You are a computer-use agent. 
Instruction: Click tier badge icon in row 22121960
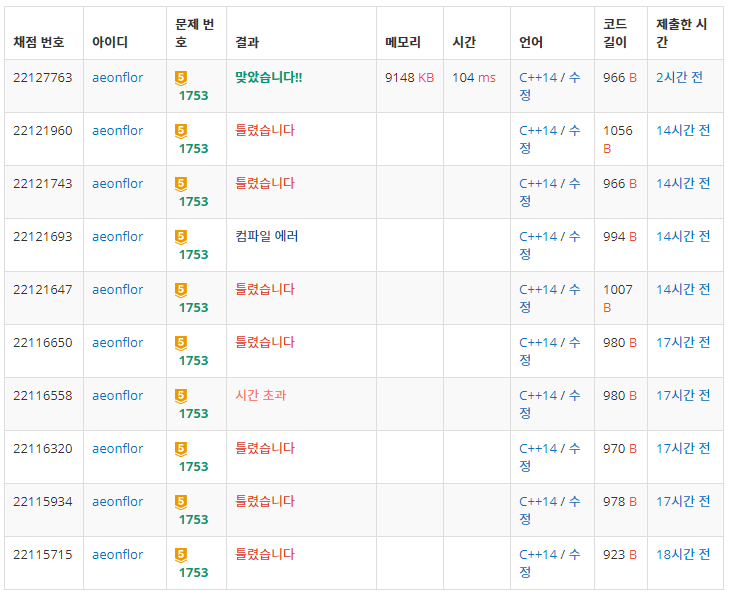click(181, 131)
